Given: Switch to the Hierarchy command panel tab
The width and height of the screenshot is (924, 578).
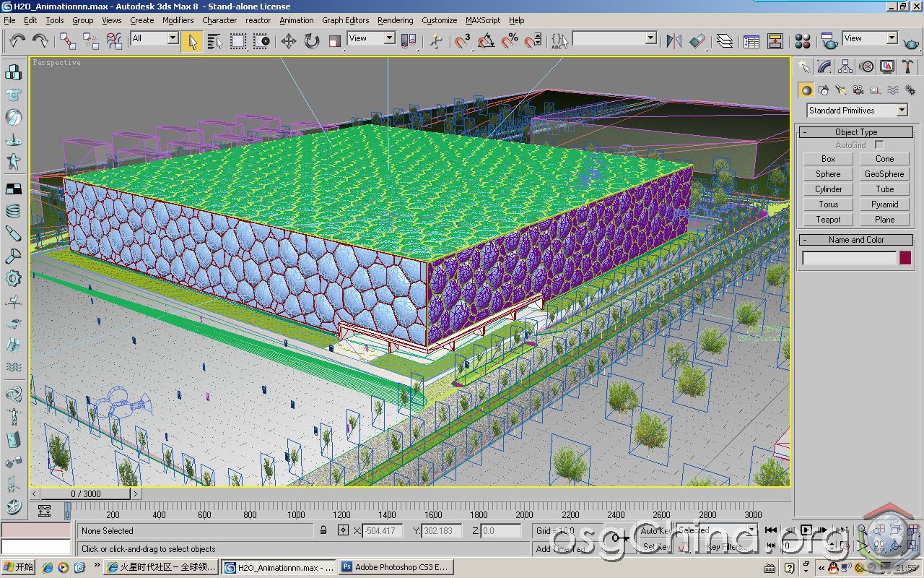Looking at the screenshot, I should point(845,67).
